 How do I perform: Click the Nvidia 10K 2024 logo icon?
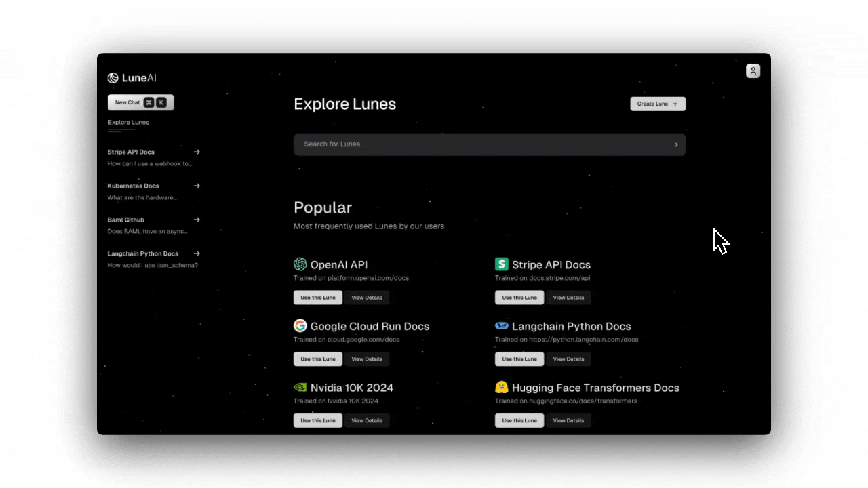tap(300, 388)
